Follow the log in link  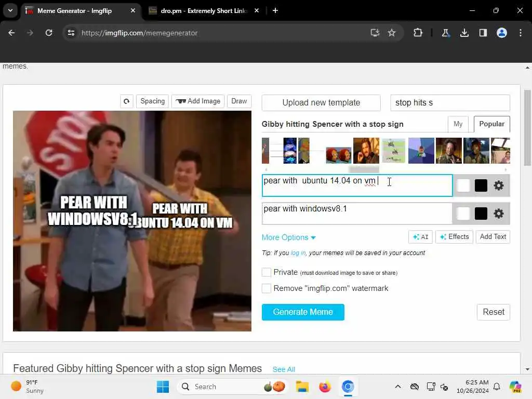click(298, 253)
